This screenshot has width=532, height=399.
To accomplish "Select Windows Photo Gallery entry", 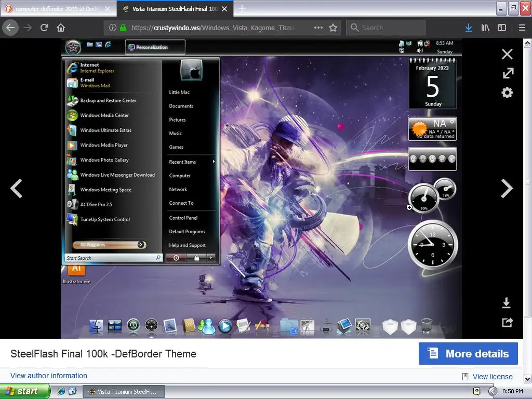I will click(x=112, y=160).
